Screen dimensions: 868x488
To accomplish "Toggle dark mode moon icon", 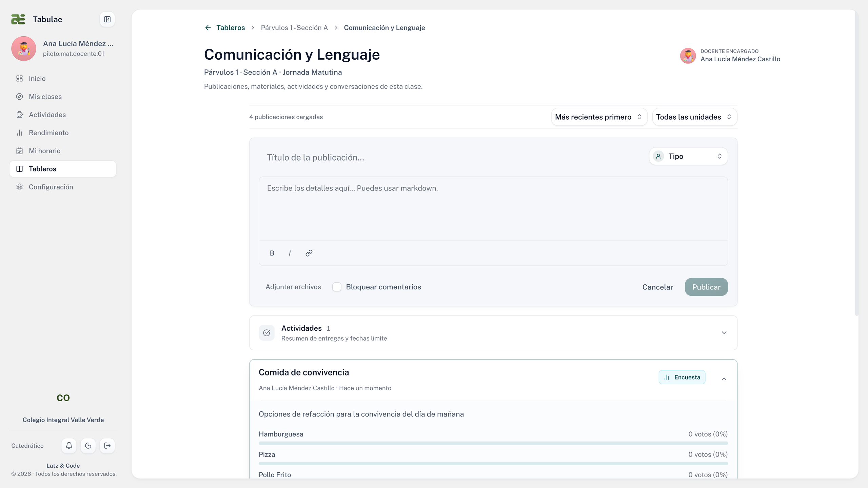I will pyautogui.click(x=88, y=445).
